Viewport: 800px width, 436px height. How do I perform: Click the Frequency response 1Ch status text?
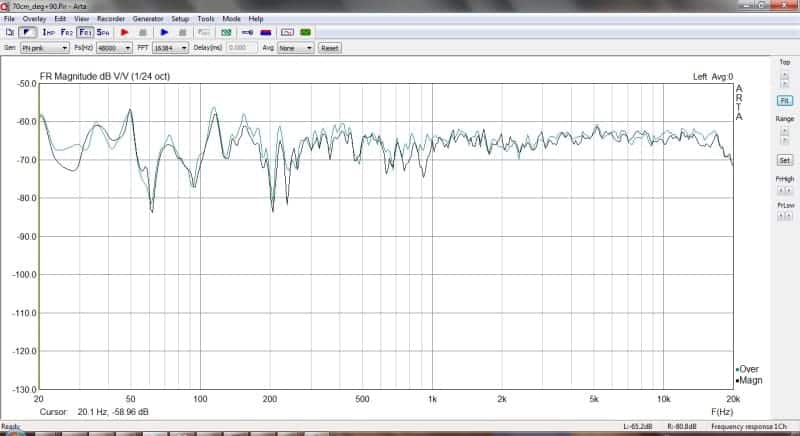pyautogui.click(x=749, y=426)
